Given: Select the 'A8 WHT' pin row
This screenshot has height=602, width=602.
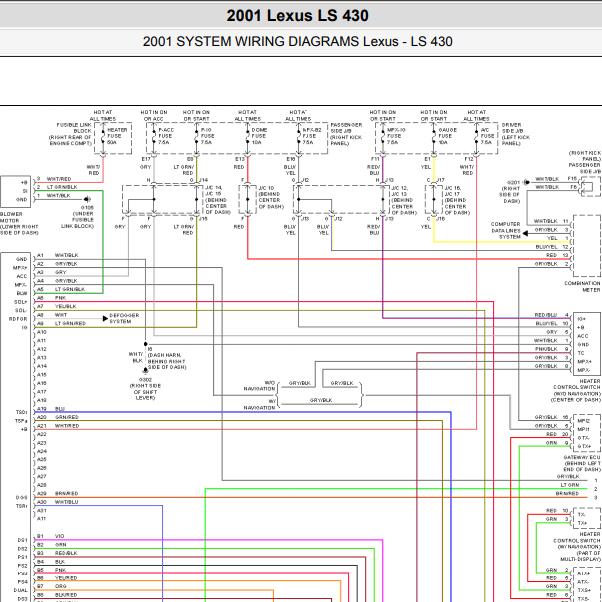Looking at the screenshot, I should coord(52,315).
